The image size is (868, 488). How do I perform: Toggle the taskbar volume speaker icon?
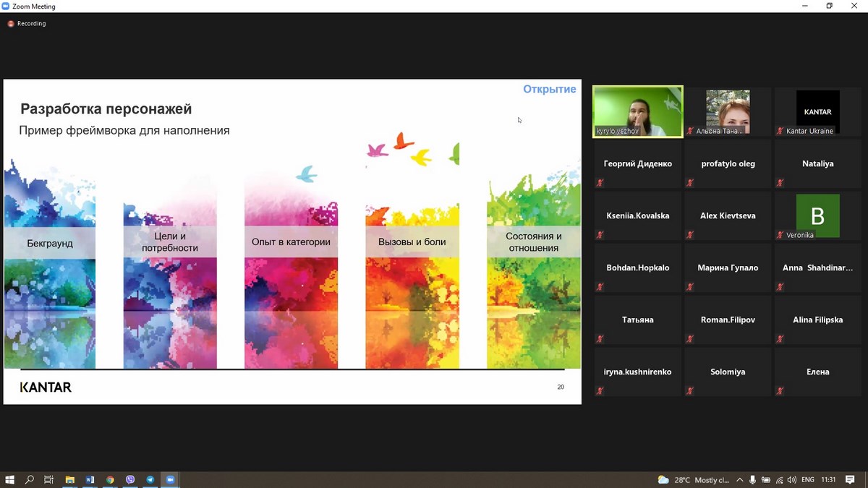point(792,480)
